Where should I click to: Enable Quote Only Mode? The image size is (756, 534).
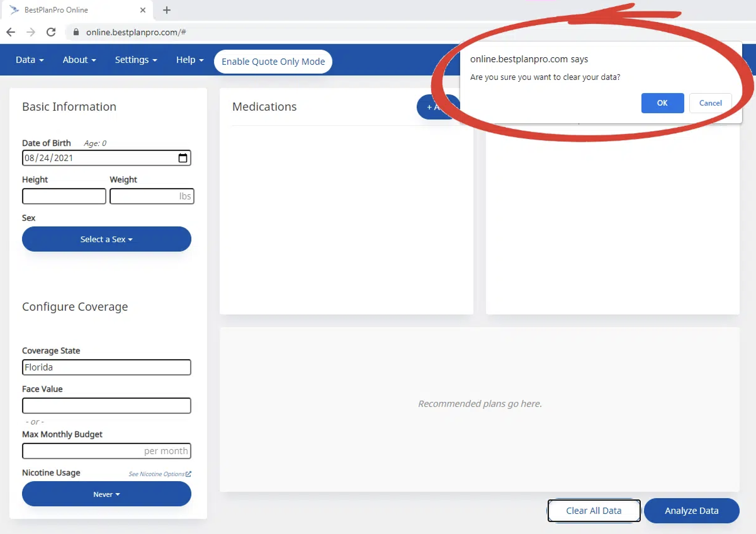pyautogui.click(x=273, y=62)
